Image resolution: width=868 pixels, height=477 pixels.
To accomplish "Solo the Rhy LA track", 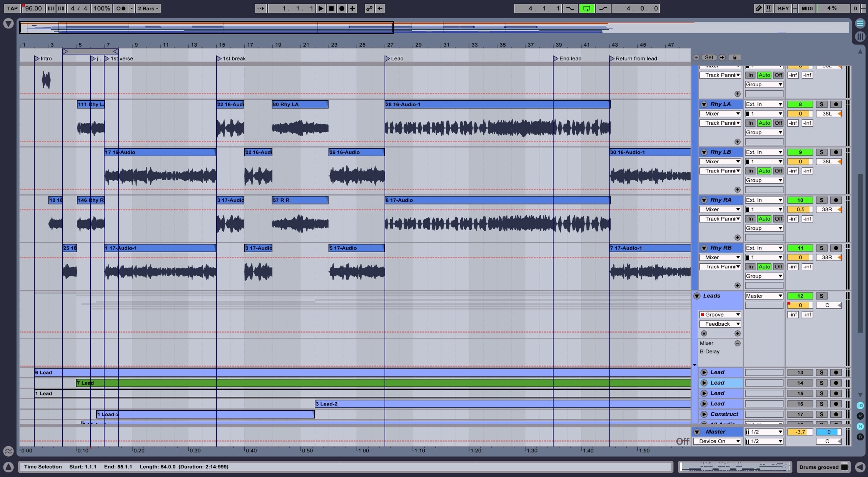I will click(821, 104).
